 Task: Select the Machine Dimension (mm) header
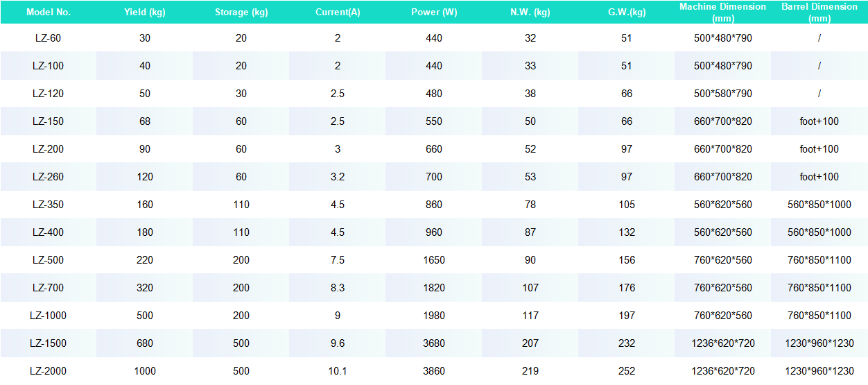pyautogui.click(x=722, y=12)
